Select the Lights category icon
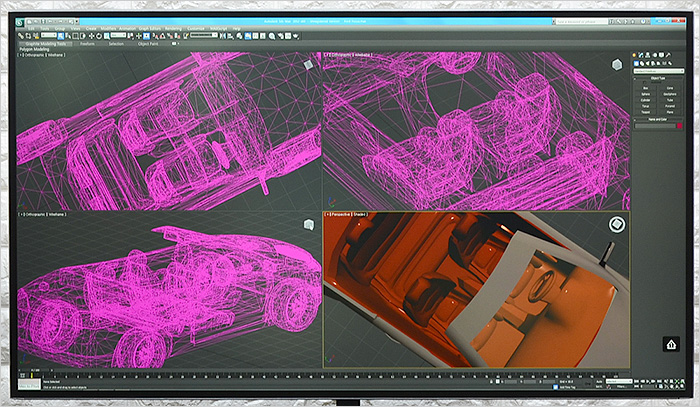This screenshot has width=700, height=407. coord(647,61)
